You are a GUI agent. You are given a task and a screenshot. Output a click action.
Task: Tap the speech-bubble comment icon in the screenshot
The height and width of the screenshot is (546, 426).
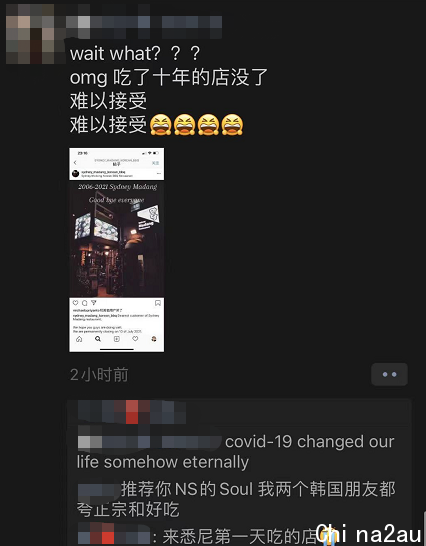[x=84, y=303]
